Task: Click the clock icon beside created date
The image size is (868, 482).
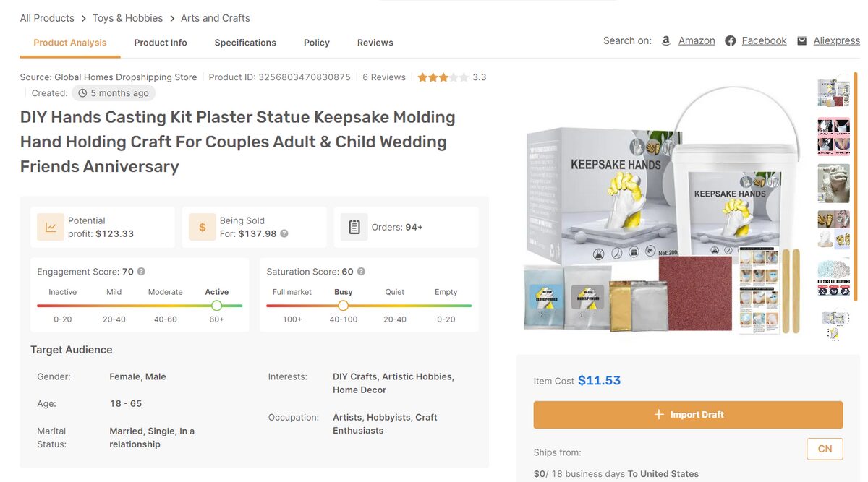Action: [82, 93]
